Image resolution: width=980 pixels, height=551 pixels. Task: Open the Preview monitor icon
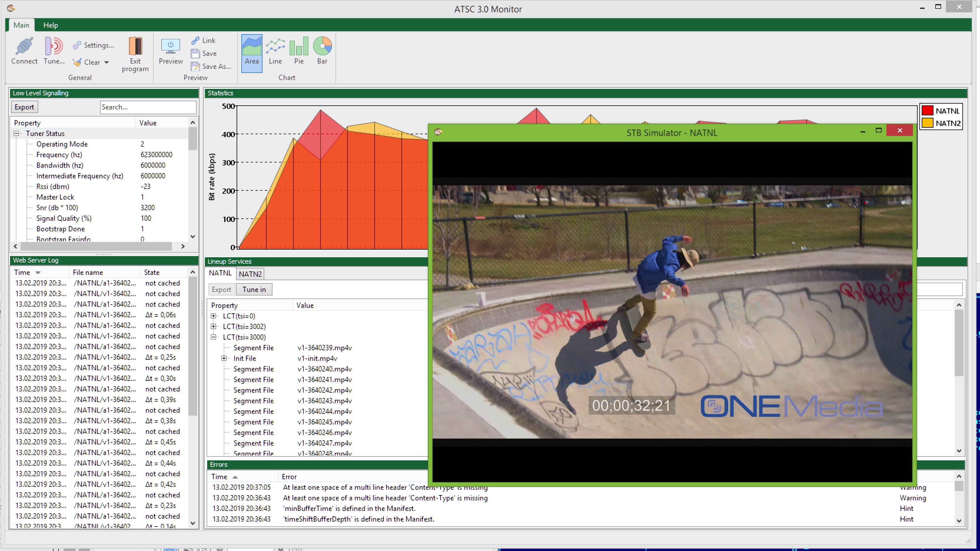coord(170,47)
